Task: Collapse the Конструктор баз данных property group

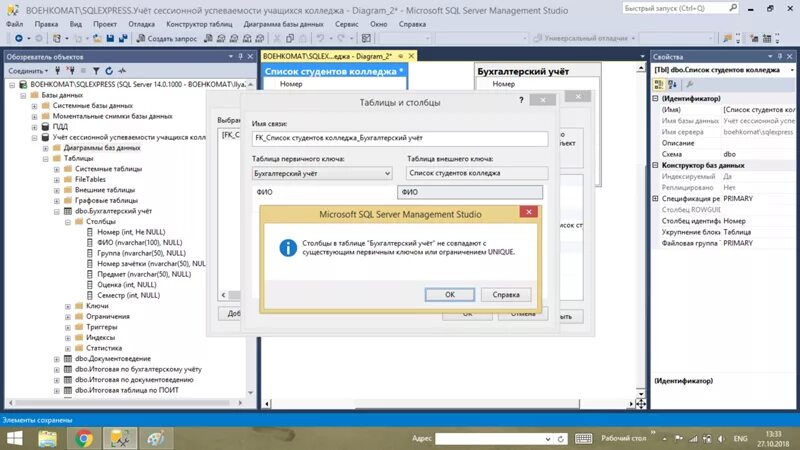Action: pos(656,165)
